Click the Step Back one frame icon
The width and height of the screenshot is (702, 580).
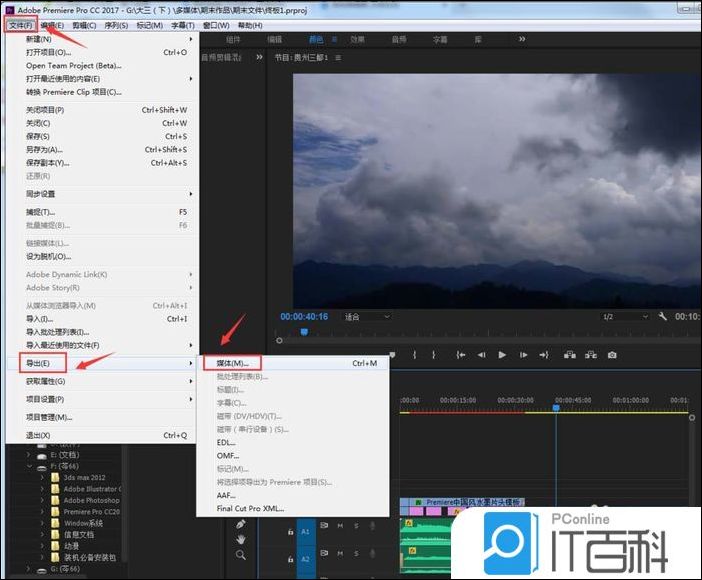tap(481, 355)
